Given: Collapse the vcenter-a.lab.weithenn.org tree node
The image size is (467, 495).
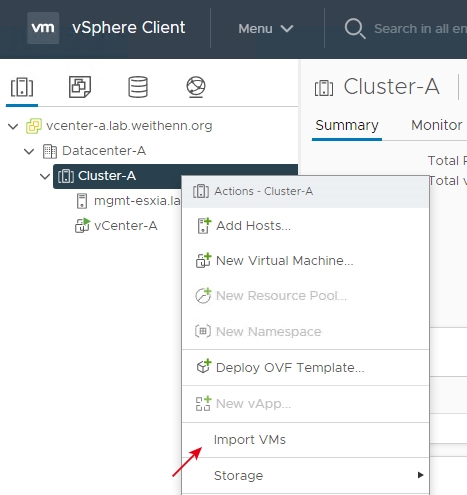Looking at the screenshot, I should click(x=13, y=126).
